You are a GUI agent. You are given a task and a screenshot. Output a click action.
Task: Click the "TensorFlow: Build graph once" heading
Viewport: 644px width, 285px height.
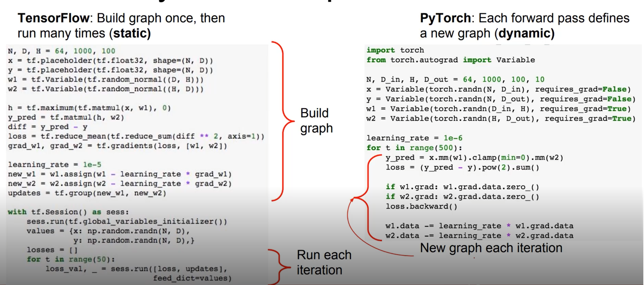coord(121,26)
